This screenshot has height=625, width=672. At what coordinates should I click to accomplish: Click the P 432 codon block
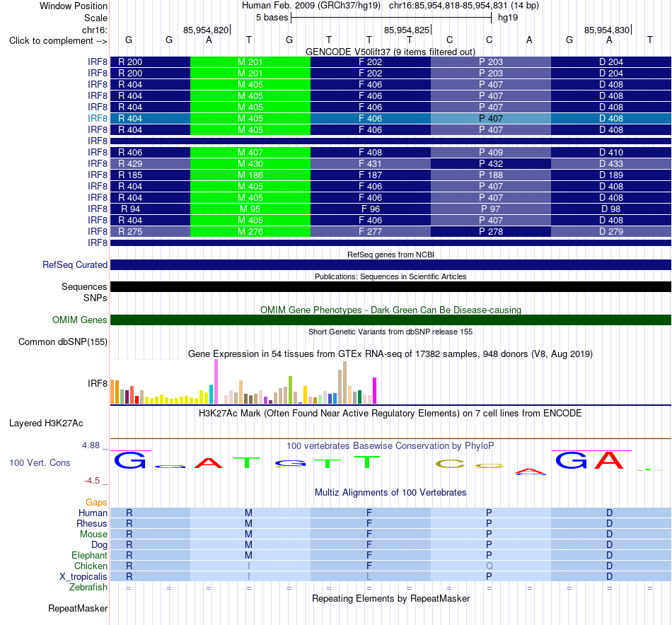point(491,163)
